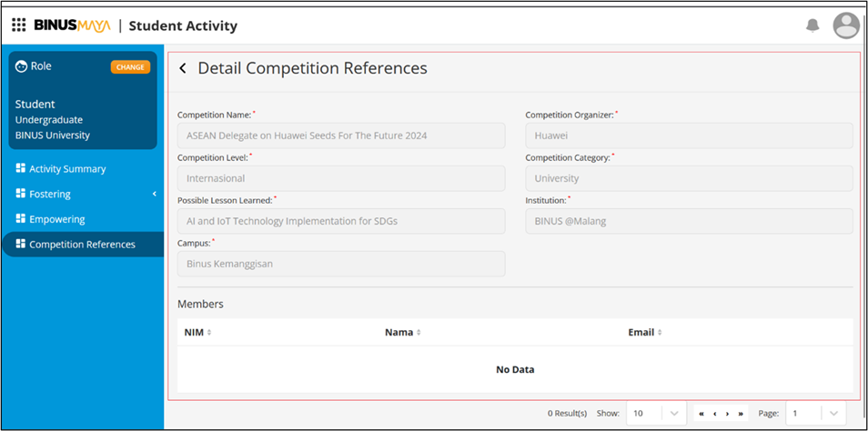Image resolution: width=868 pixels, height=431 pixels.
Task: Open the notifications bell
Action: pos(812,25)
